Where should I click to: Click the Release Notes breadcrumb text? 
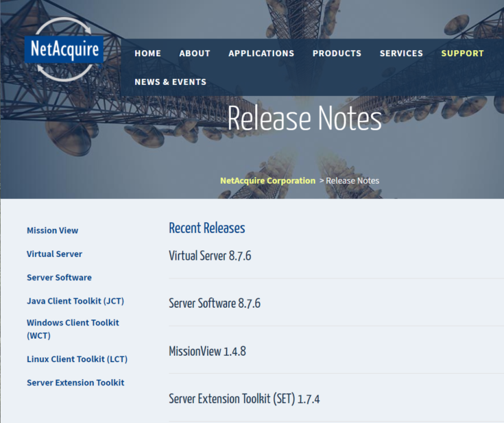pyautogui.click(x=352, y=180)
